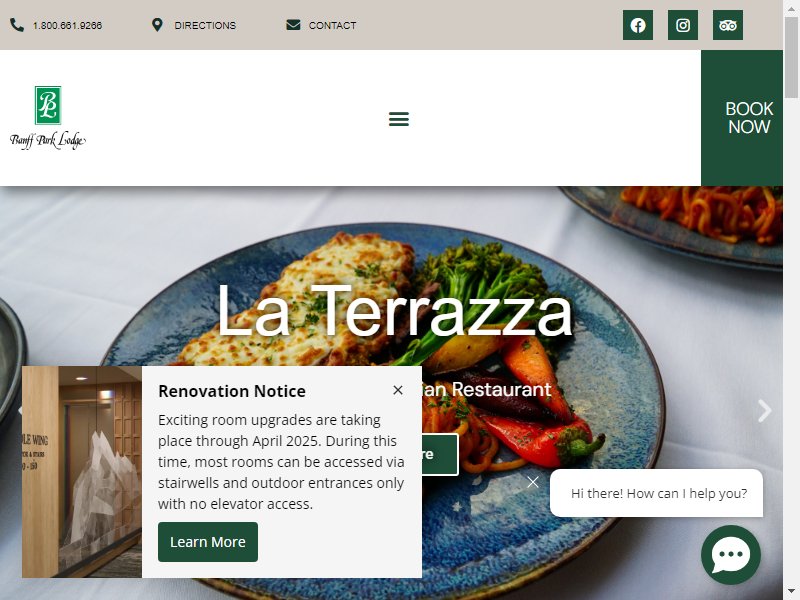The image size is (800, 600).
Task: Open the Instagram profile
Action: [683, 25]
